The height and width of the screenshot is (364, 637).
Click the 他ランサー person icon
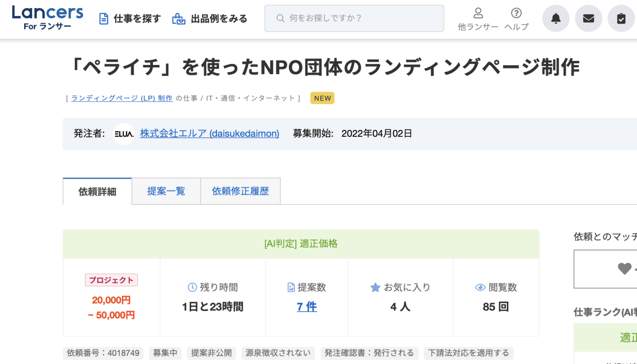(478, 13)
